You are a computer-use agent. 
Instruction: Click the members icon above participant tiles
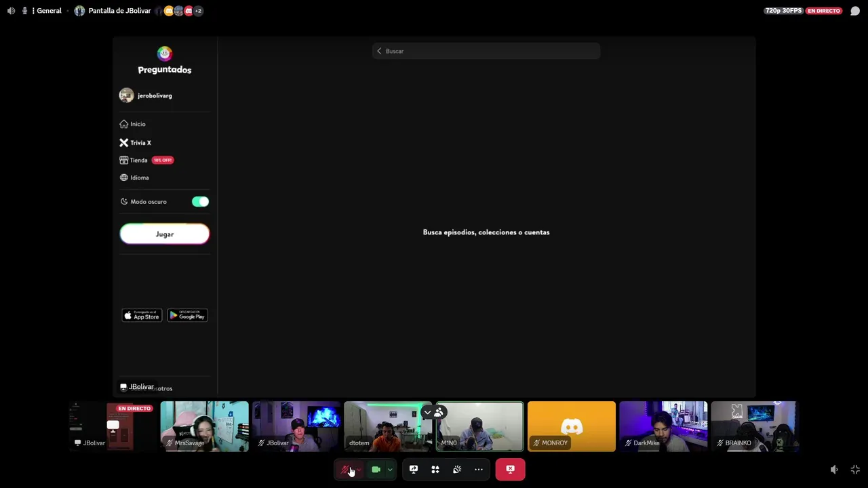tap(439, 412)
